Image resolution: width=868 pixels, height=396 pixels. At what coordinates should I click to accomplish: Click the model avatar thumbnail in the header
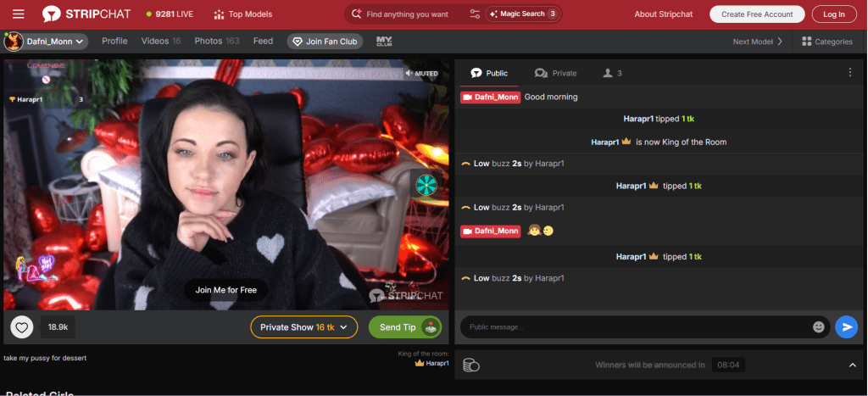coord(14,42)
